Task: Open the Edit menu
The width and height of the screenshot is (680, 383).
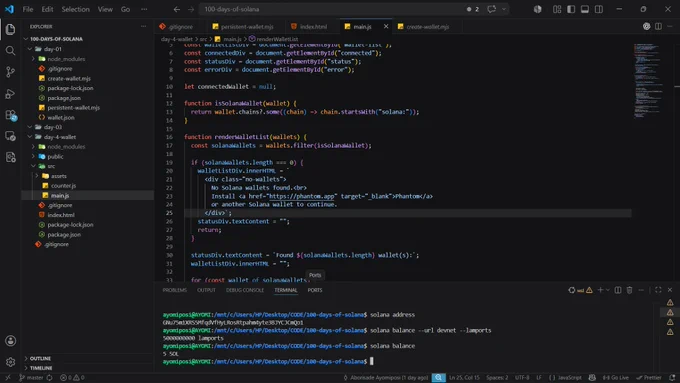Action: coord(47,9)
